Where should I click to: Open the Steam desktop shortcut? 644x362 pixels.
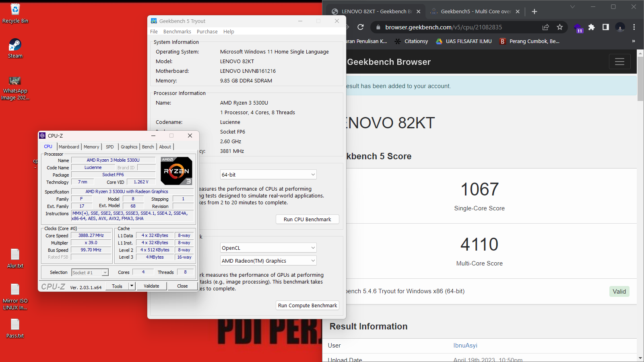click(x=15, y=48)
